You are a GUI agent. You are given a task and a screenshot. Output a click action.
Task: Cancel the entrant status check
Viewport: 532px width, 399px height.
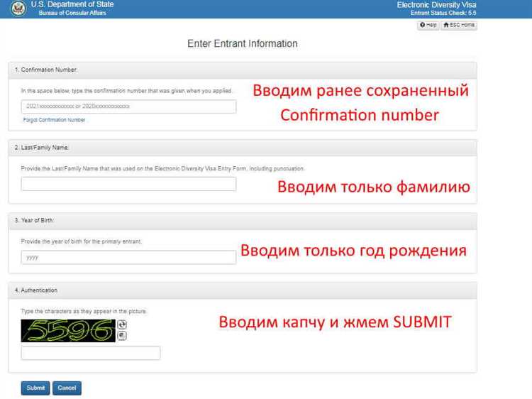point(67,388)
